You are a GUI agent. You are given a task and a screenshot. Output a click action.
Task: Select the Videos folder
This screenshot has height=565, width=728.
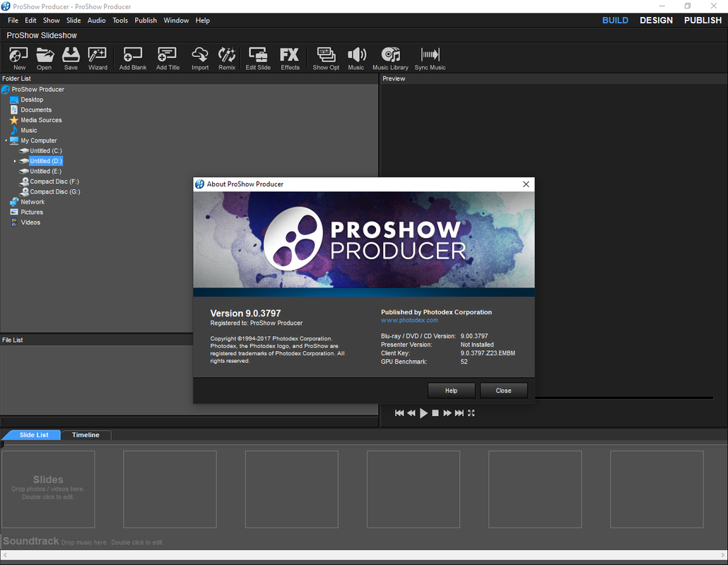[30, 222]
